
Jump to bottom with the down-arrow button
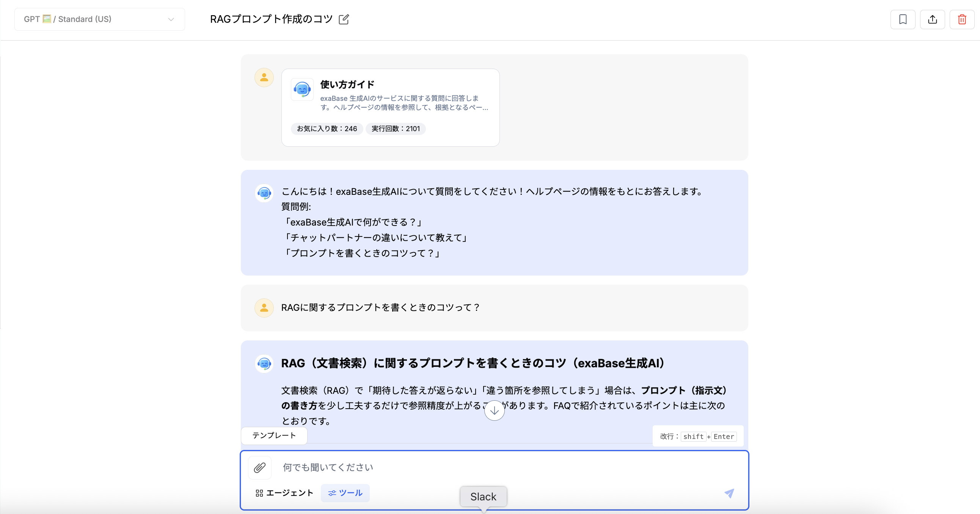click(x=494, y=411)
